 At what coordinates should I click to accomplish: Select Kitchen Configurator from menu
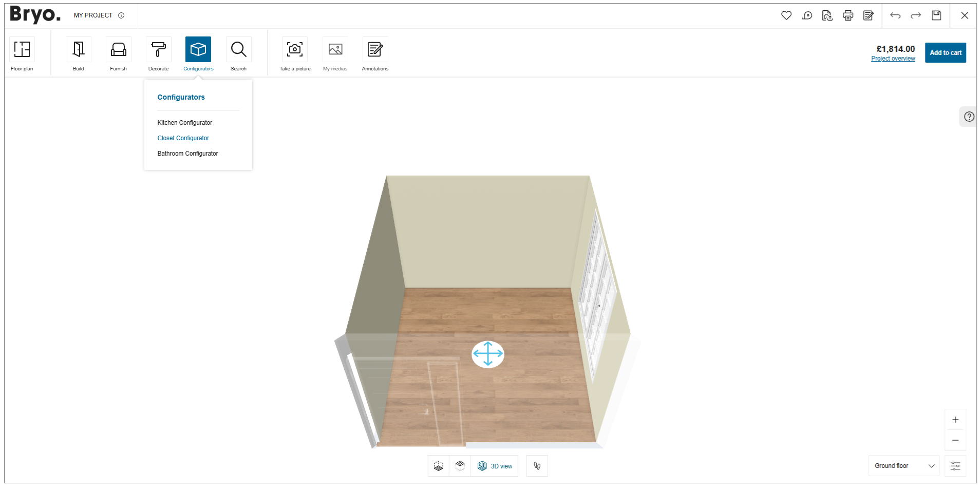click(185, 123)
